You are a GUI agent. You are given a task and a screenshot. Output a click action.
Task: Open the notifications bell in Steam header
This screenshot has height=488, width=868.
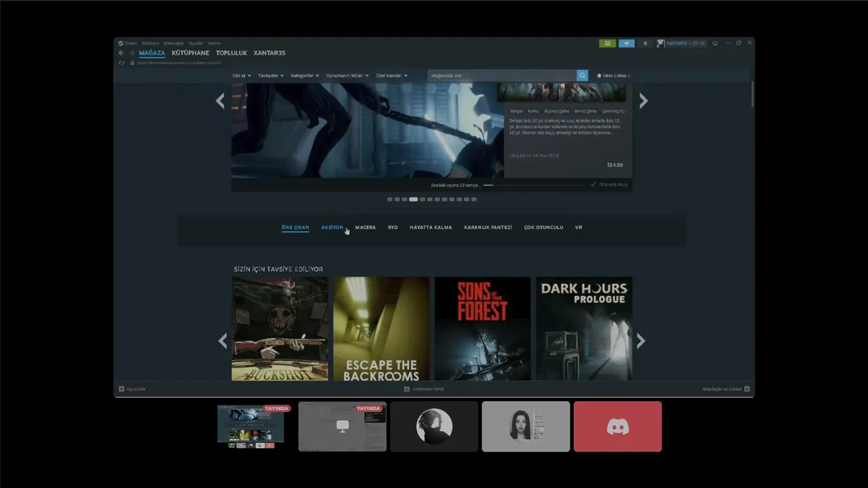[x=645, y=43]
